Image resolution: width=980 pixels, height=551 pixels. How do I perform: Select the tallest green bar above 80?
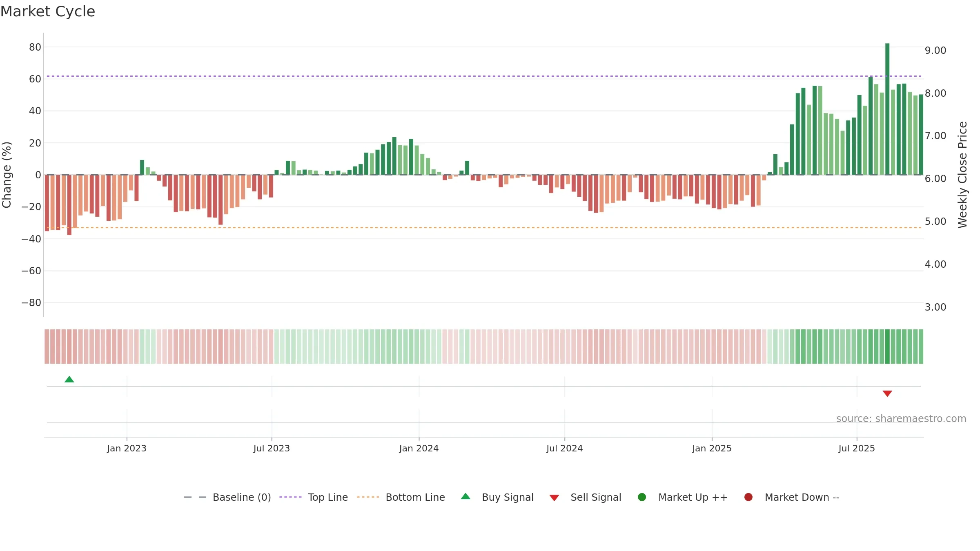click(x=887, y=109)
